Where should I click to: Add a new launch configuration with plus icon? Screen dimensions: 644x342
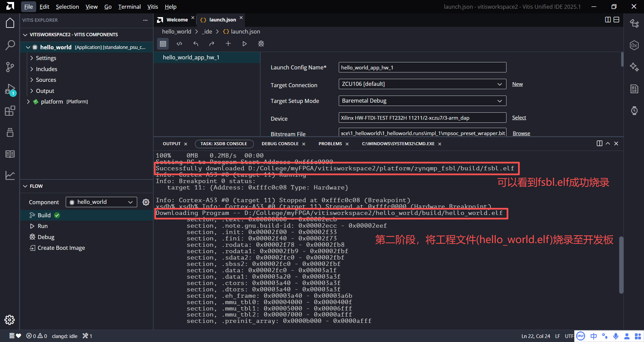click(228, 44)
